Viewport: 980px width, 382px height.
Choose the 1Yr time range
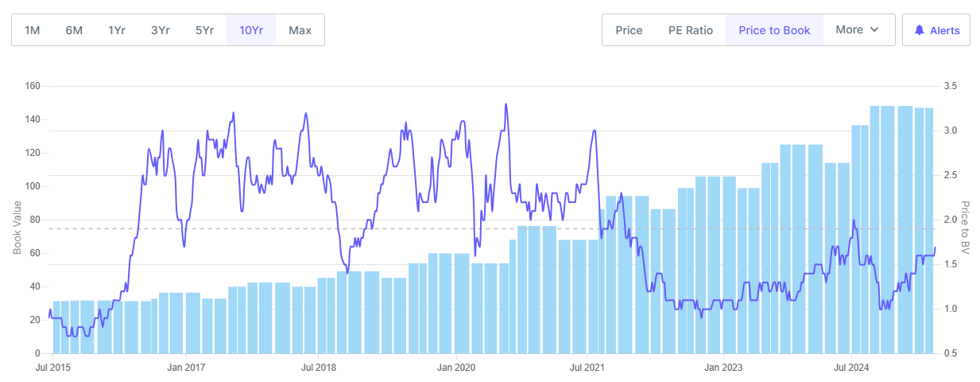point(116,30)
